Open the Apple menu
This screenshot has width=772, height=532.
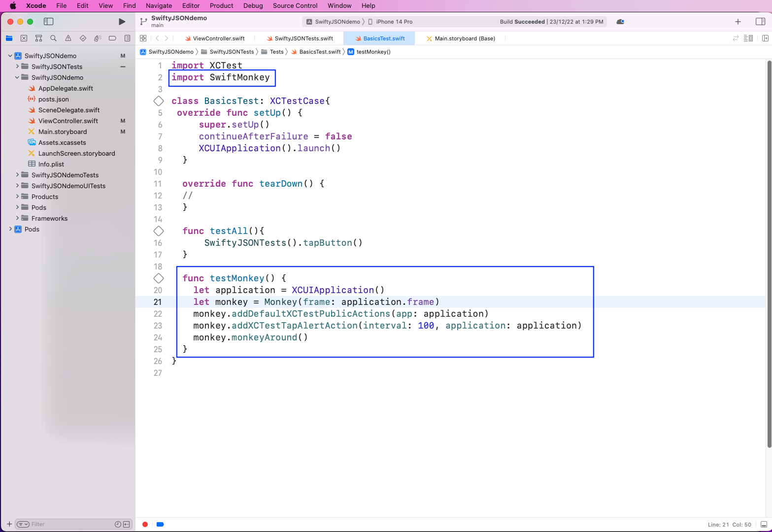coord(13,6)
